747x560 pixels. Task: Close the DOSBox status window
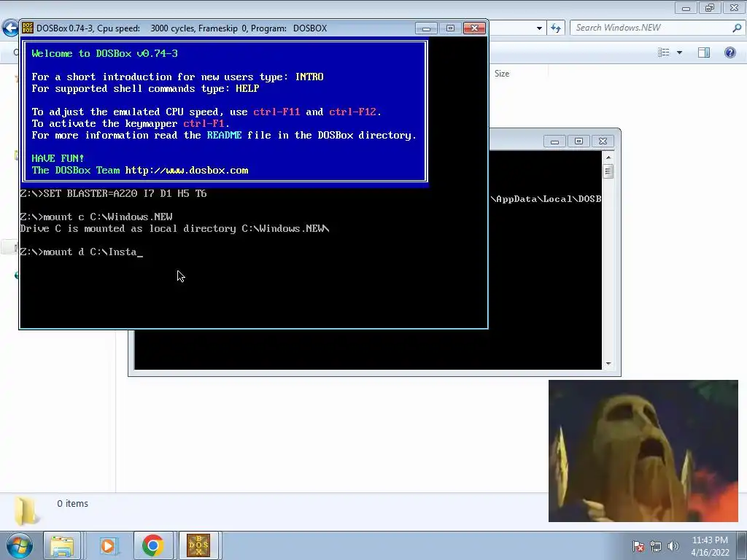coord(603,141)
